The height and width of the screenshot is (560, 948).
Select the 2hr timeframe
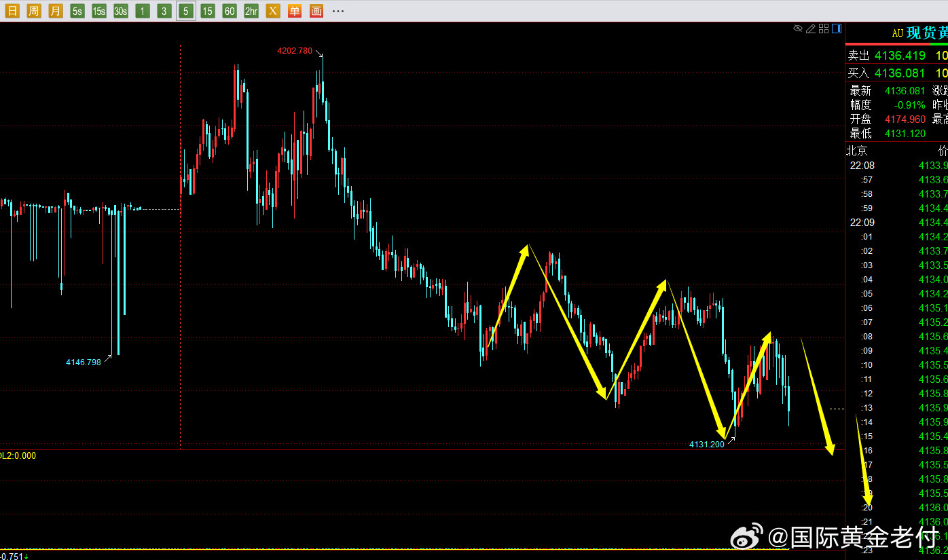[x=251, y=11]
